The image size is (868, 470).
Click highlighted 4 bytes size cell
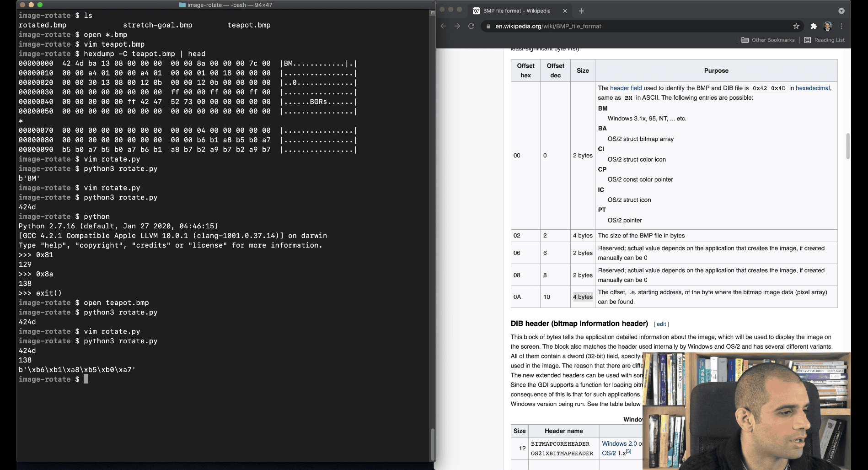[583, 297]
